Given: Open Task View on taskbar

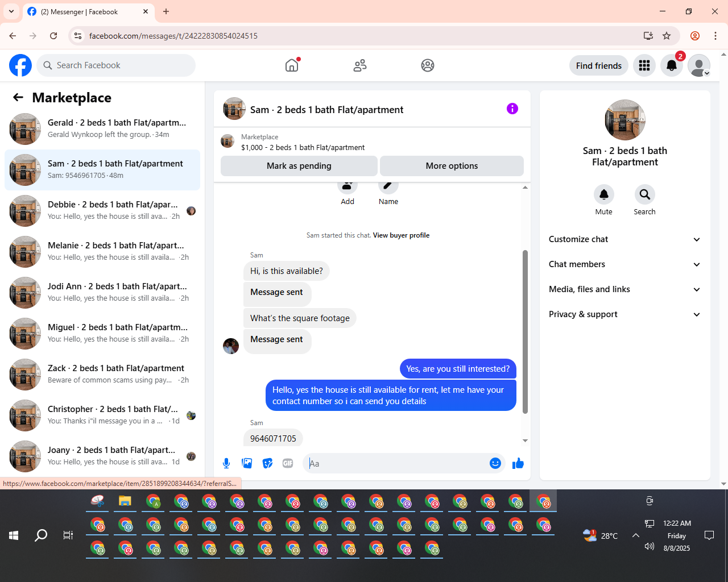Looking at the screenshot, I should click(68, 535).
